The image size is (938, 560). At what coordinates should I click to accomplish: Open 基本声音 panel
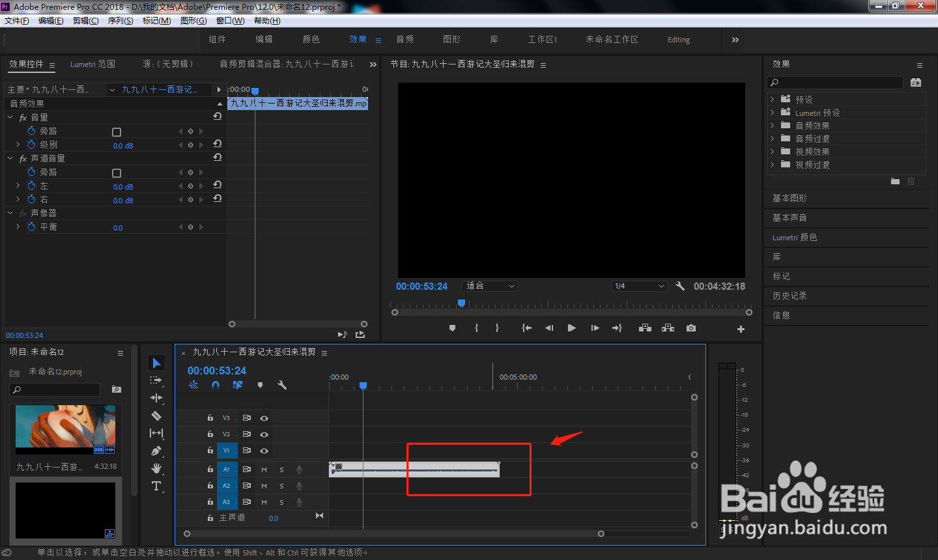point(789,217)
